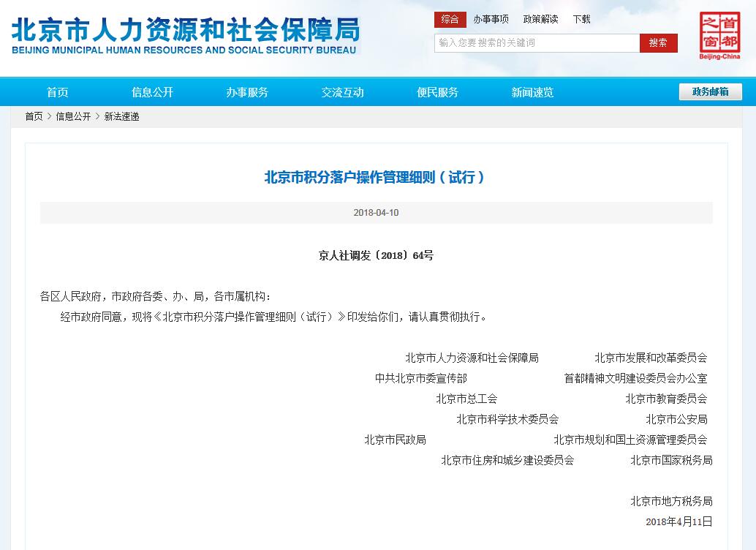Switch to the 综合 search tab
The image size is (756, 550).
click(x=450, y=19)
